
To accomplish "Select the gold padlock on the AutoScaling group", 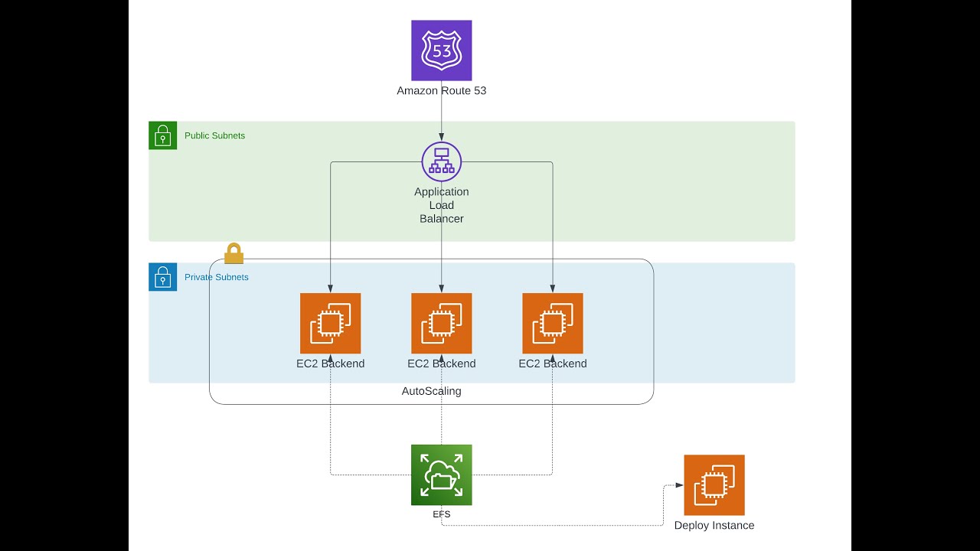I will (x=234, y=253).
